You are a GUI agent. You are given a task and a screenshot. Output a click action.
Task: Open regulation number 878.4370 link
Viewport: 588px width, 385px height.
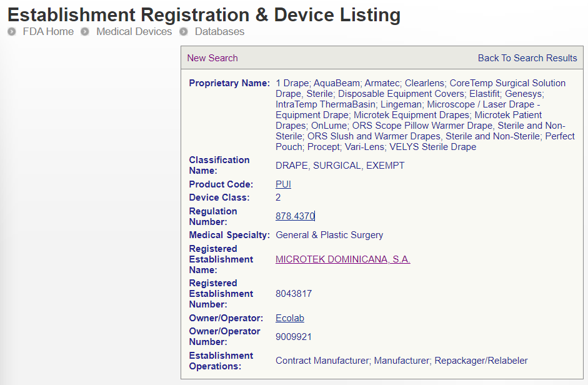[295, 216]
